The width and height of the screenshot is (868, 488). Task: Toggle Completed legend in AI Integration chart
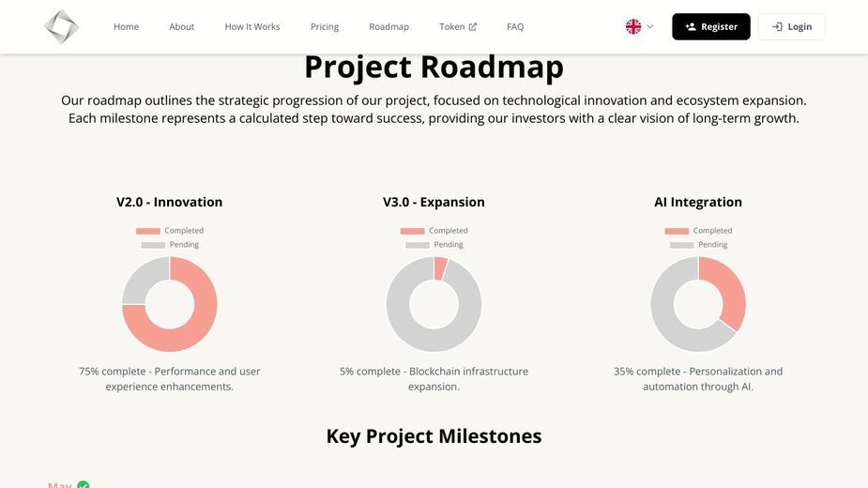tap(698, 231)
